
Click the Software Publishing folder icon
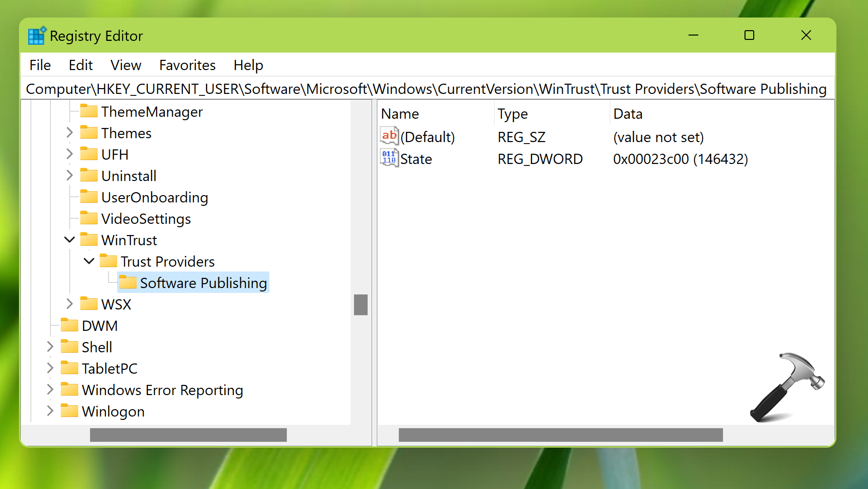tap(128, 283)
